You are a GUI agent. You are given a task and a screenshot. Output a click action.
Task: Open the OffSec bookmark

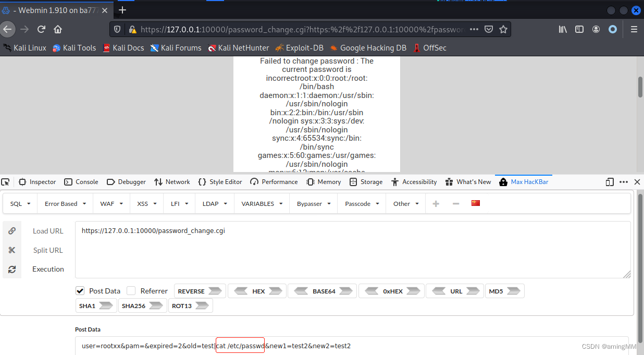click(429, 48)
